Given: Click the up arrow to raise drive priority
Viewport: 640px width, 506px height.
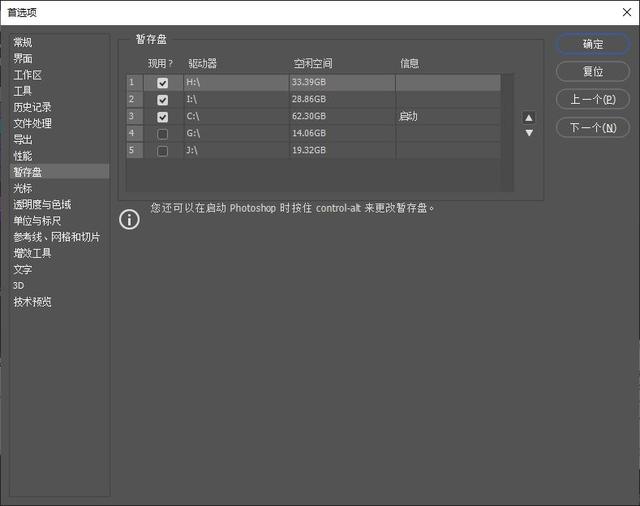Looking at the screenshot, I should tap(529, 117).
